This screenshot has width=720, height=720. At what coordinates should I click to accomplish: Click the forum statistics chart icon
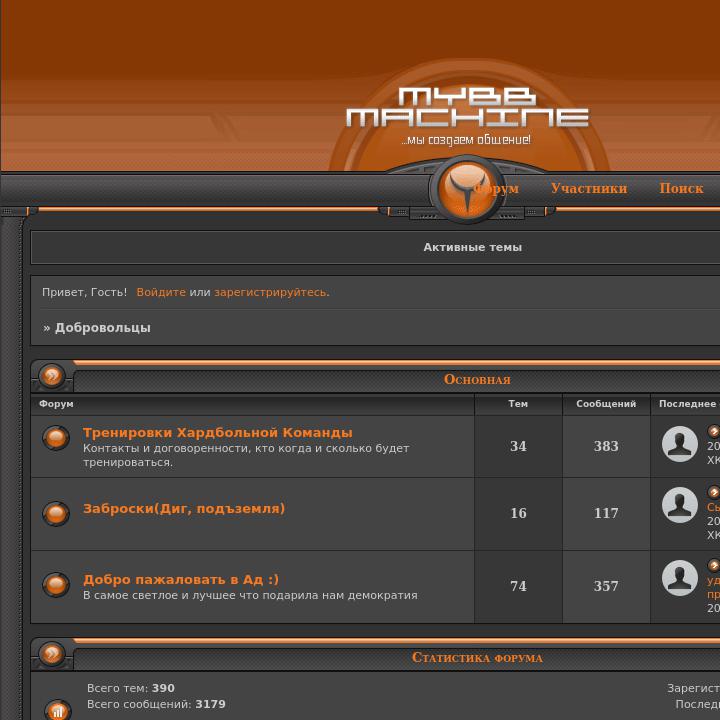coord(58,711)
